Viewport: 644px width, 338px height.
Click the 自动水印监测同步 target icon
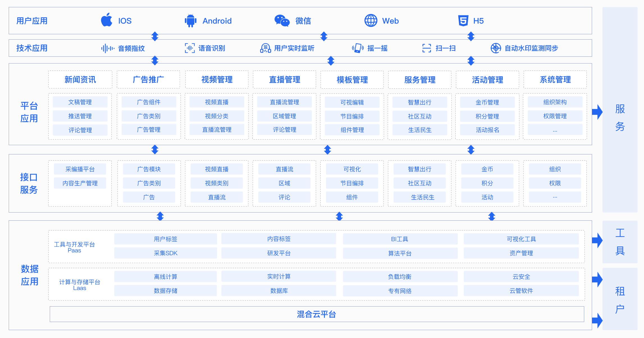[495, 48]
